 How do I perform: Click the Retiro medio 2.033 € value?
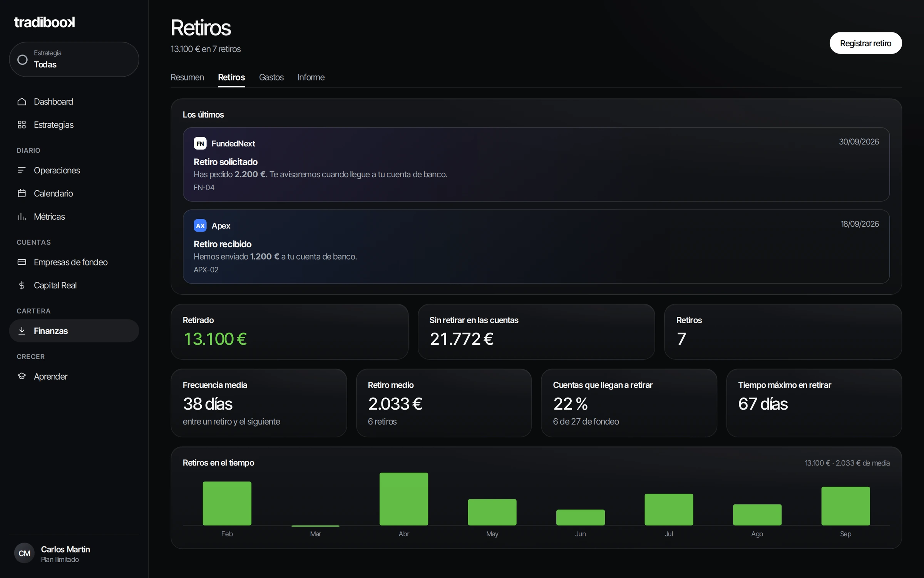tap(395, 404)
